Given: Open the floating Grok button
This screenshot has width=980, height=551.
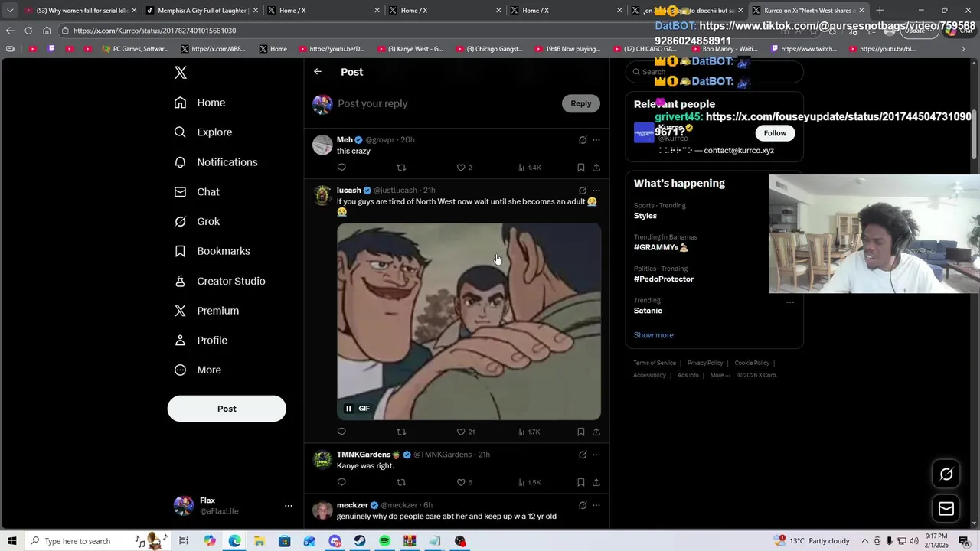Looking at the screenshot, I should click(946, 474).
